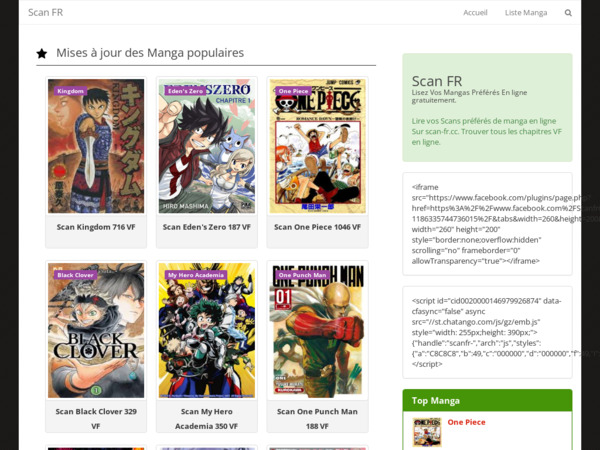Open the One Piece cover thumbnail
Viewport: 600px width, 450px height.
317,146
